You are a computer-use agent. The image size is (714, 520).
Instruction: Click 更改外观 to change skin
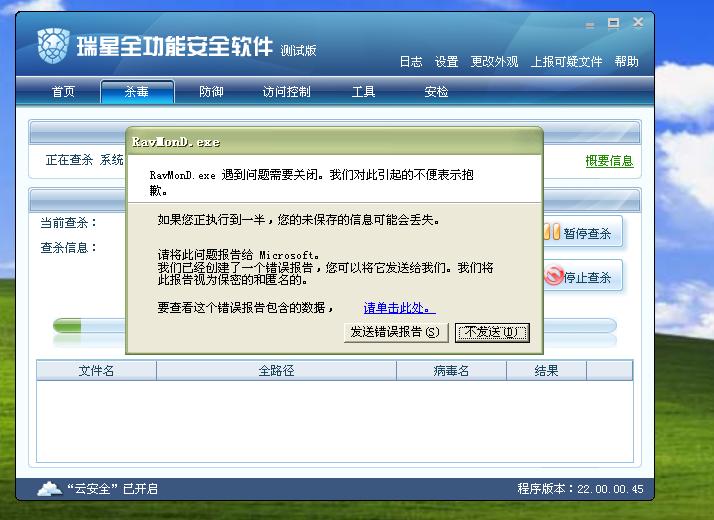pyautogui.click(x=494, y=61)
